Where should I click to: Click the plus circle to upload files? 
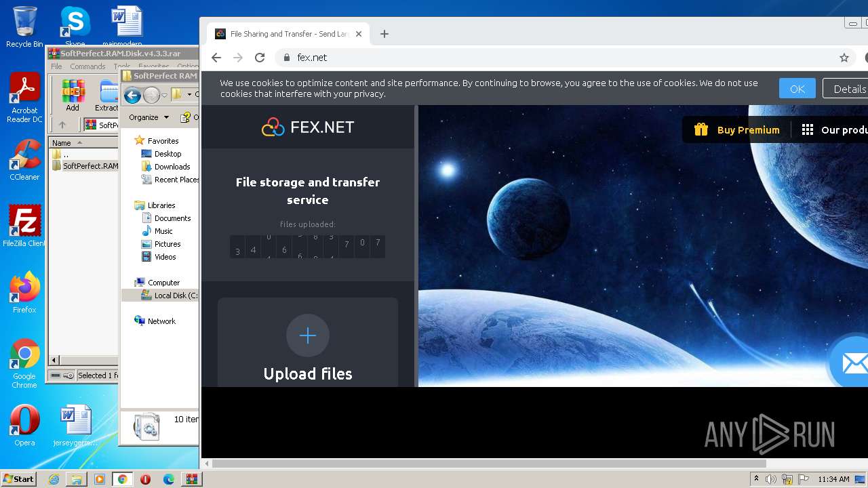(308, 335)
